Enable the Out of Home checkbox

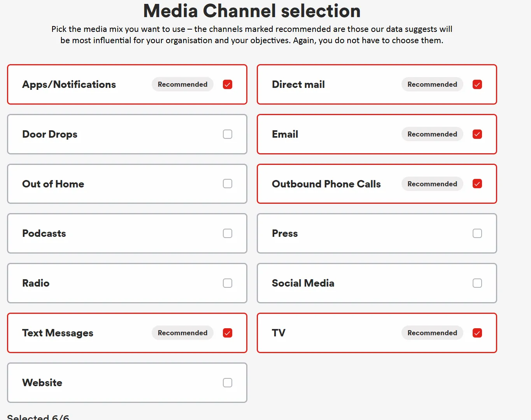(x=228, y=184)
